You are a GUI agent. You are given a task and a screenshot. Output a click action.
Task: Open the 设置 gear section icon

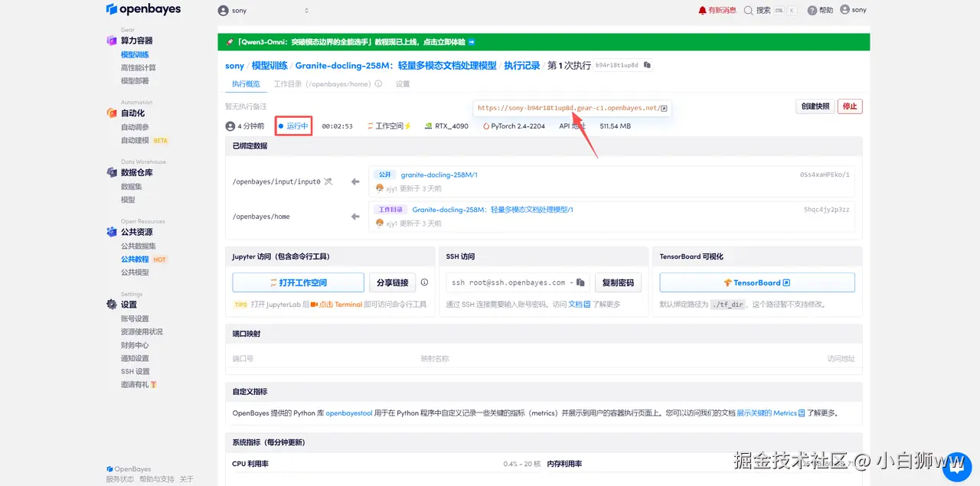(112, 305)
